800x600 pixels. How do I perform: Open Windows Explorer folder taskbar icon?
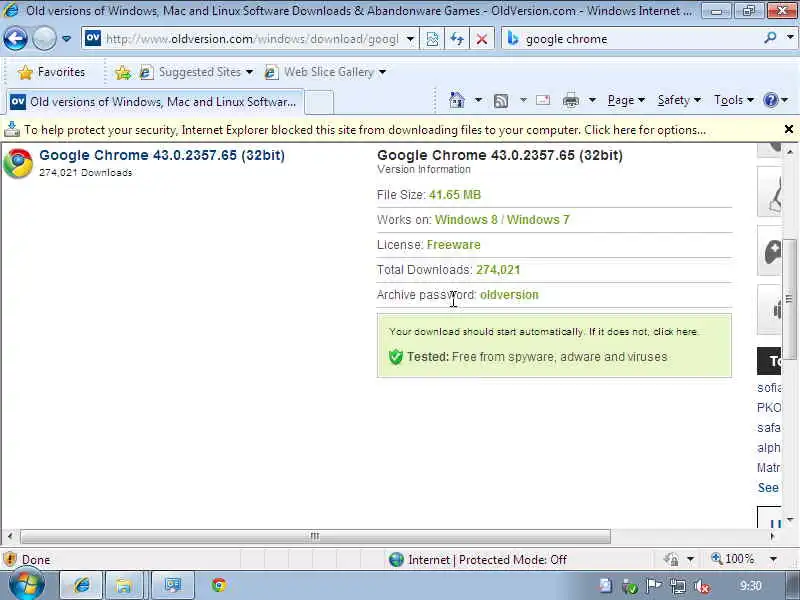(x=123, y=585)
